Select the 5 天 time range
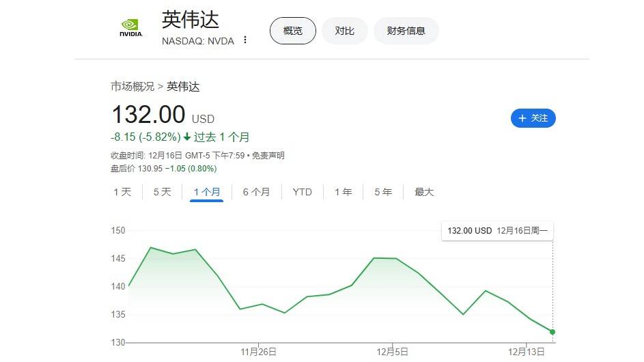Image resolution: width=644 pixels, height=362 pixels. (162, 192)
